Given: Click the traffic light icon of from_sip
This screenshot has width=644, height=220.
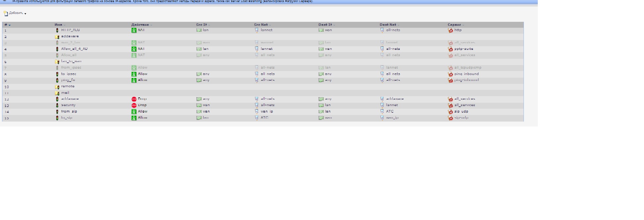Looking at the screenshot, I should (x=57, y=112).
